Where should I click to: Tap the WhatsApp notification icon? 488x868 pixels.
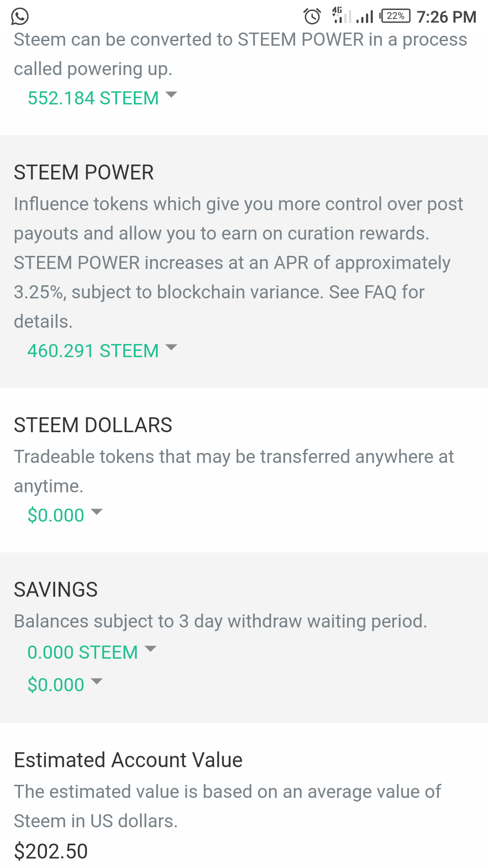point(20,17)
